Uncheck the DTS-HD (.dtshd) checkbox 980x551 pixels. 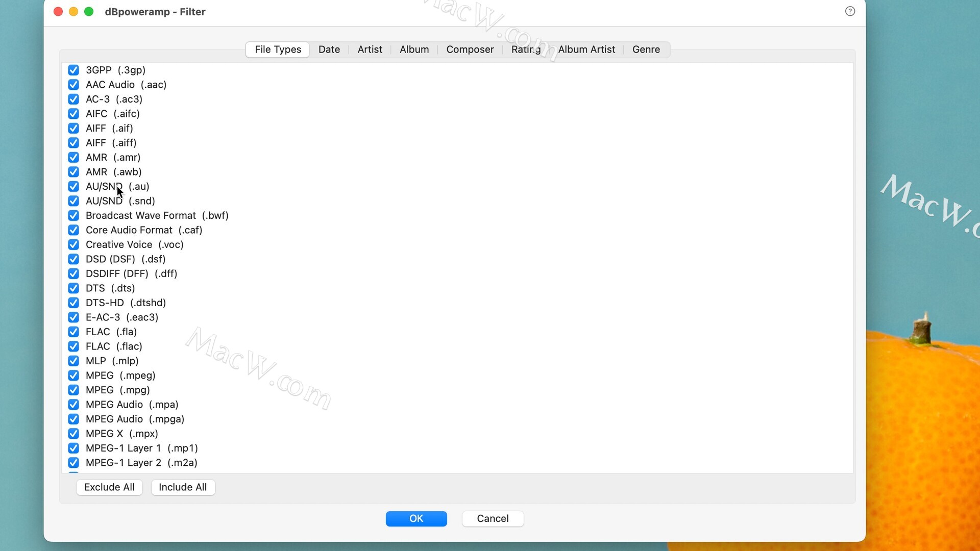[x=73, y=303]
